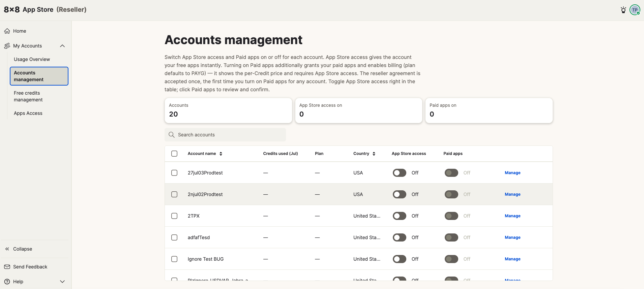The image size is (644, 289).
Task: Click the Plan column header
Action: pos(319,154)
